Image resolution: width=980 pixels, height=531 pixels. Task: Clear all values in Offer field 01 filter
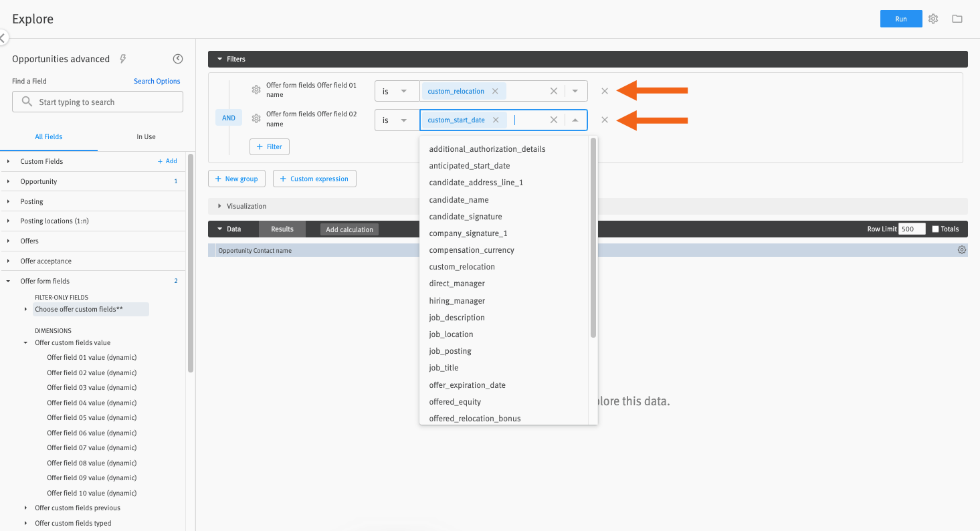point(554,91)
